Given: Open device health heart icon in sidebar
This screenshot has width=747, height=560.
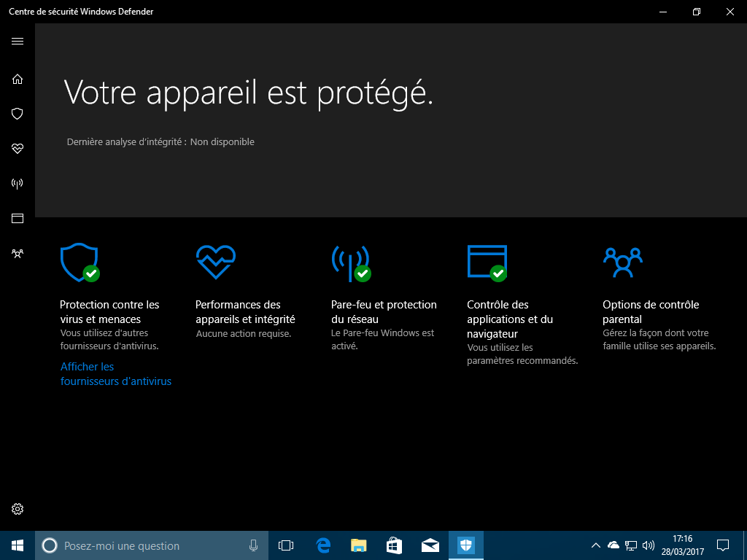Looking at the screenshot, I should coord(18,149).
